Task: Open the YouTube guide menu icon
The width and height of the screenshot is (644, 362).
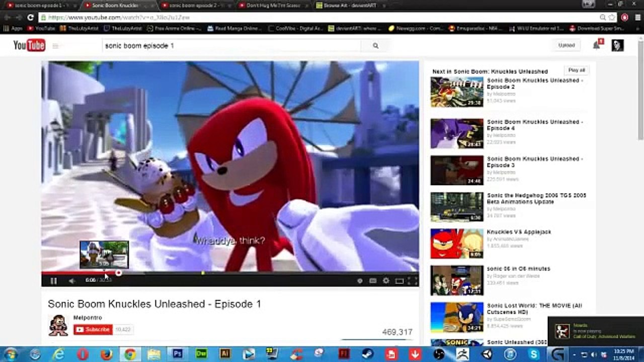Action: click(55, 46)
